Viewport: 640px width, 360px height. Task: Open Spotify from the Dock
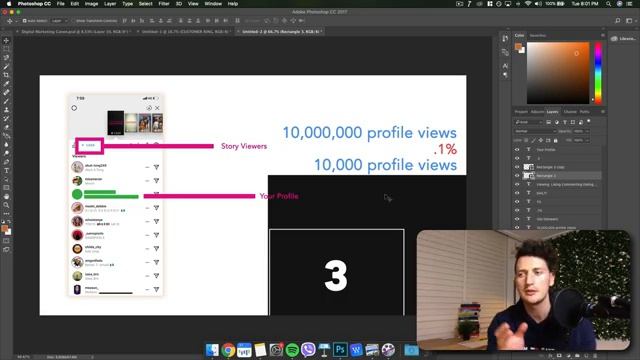(x=292, y=350)
